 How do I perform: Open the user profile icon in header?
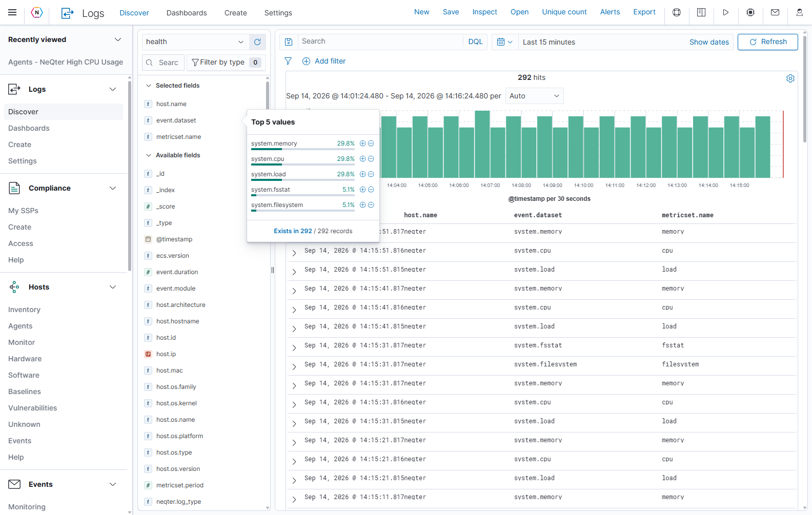[800, 12]
